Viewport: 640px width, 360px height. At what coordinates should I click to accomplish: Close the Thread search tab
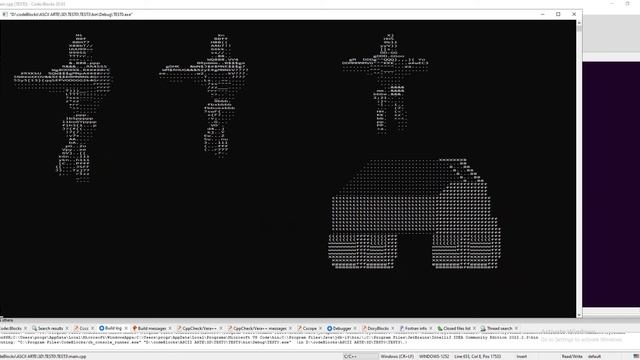click(x=516, y=328)
